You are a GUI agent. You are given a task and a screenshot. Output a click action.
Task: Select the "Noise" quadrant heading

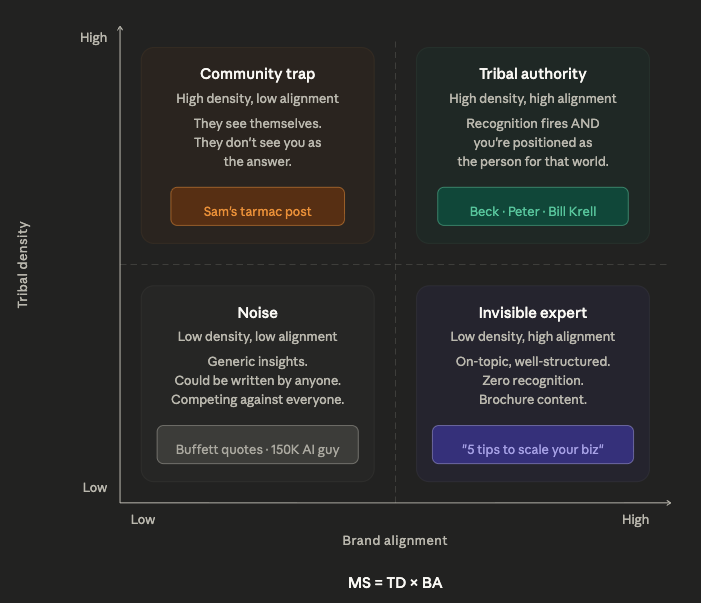(x=257, y=313)
